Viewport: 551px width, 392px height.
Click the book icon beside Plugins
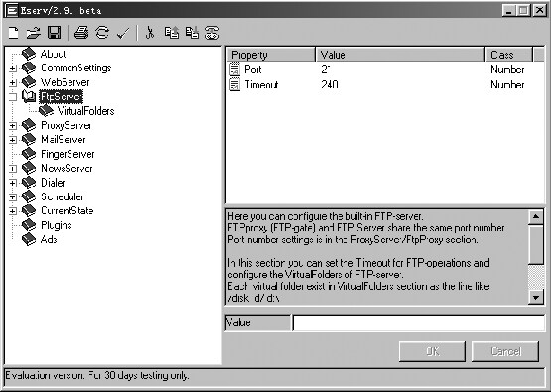click(x=29, y=225)
